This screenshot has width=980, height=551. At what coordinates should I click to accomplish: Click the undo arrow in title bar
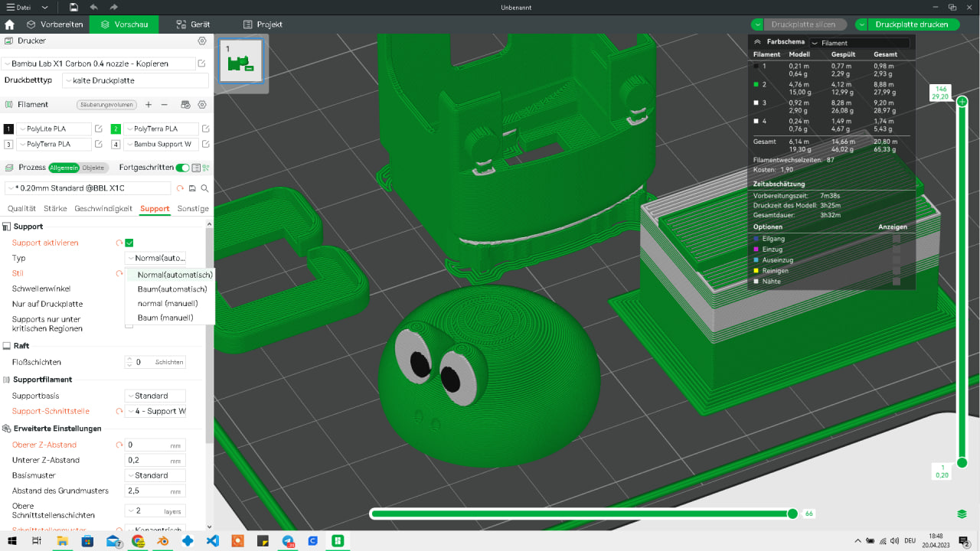click(93, 7)
